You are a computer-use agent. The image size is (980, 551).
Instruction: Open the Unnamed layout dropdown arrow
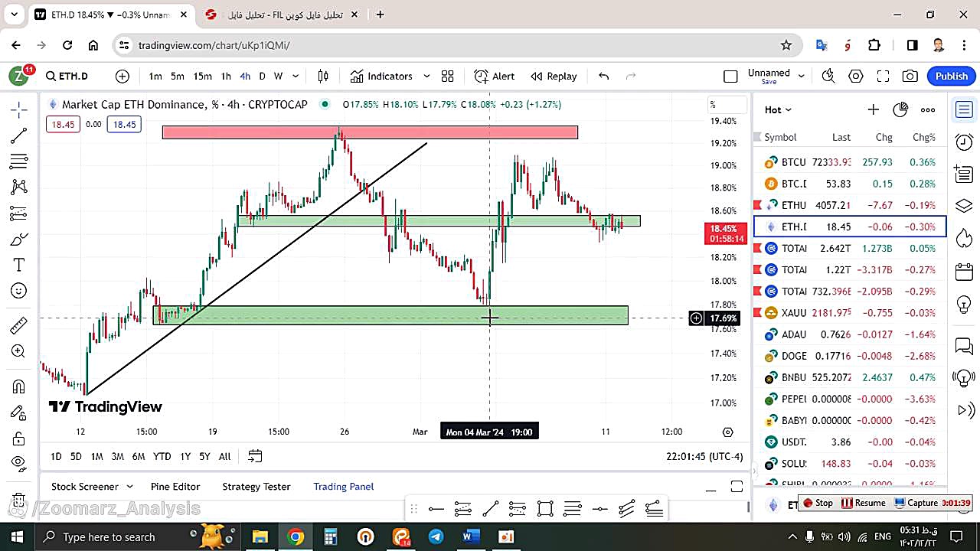coord(801,76)
